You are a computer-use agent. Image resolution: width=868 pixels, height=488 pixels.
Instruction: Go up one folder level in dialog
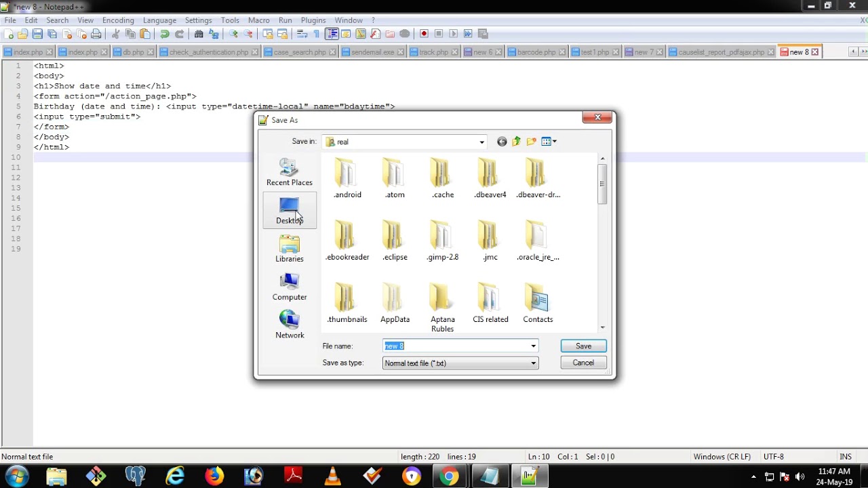click(517, 142)
